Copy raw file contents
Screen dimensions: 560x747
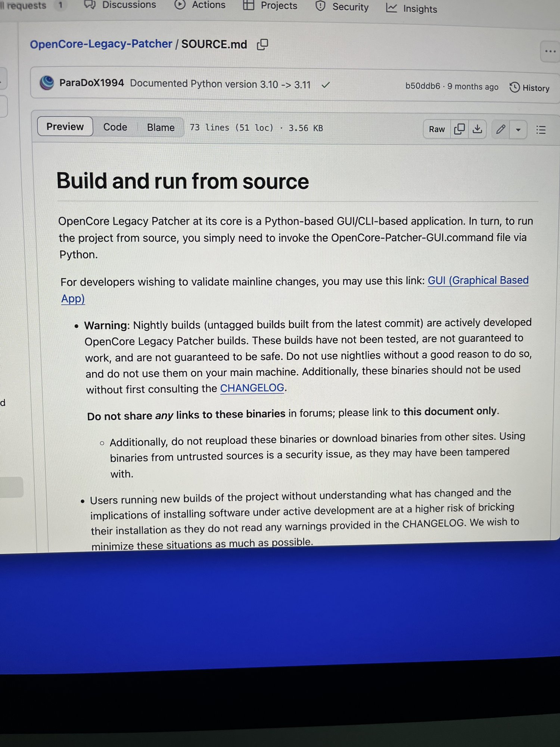pos(459,129)
